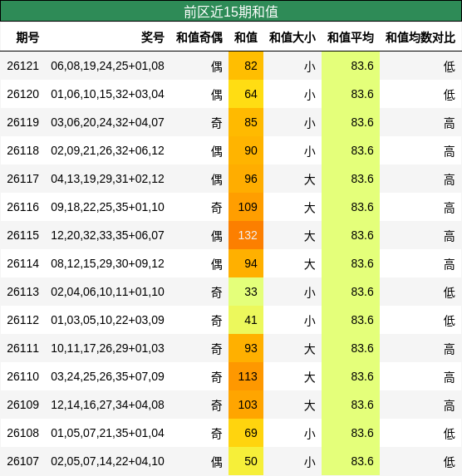
Task: Click the sum value cell 64
Action: pyautogui.click(x=246, y=94)
